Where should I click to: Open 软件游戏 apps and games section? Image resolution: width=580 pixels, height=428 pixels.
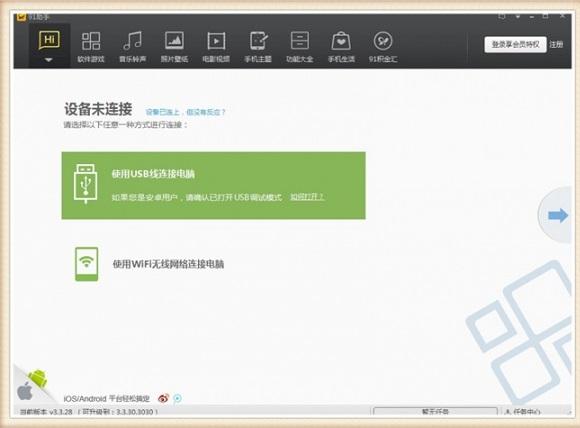(91, 46)
